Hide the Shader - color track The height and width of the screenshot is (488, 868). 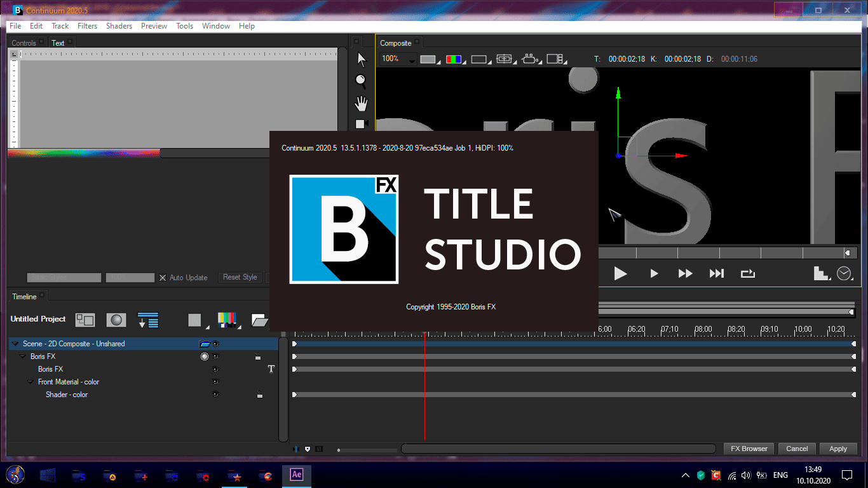215,395
